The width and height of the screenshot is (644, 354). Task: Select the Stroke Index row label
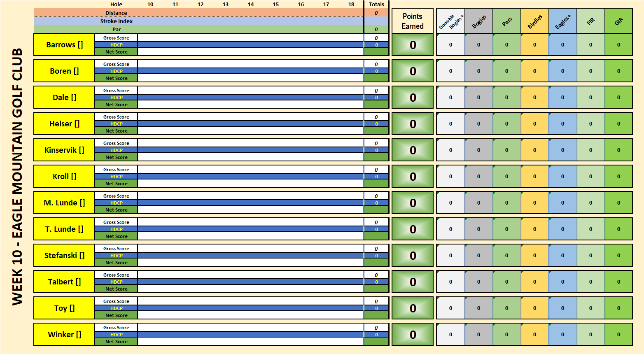[x=117, y=21]
